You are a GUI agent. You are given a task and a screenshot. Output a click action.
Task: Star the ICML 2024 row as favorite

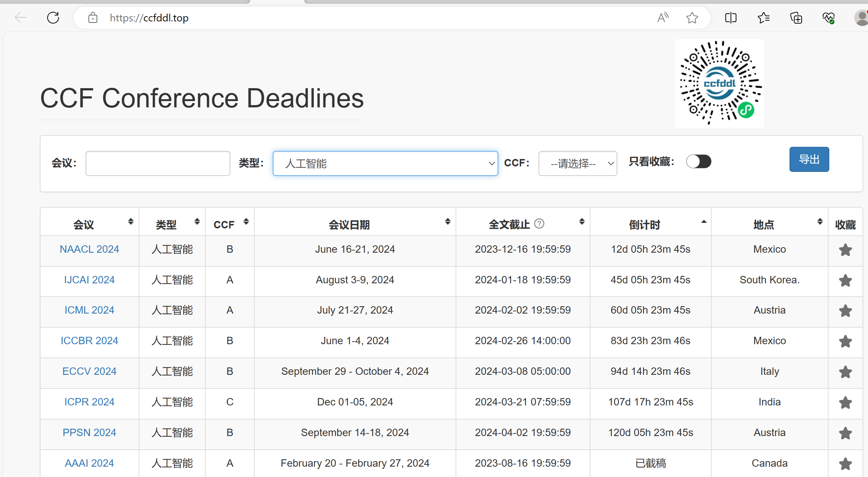[x=845, y=311]
